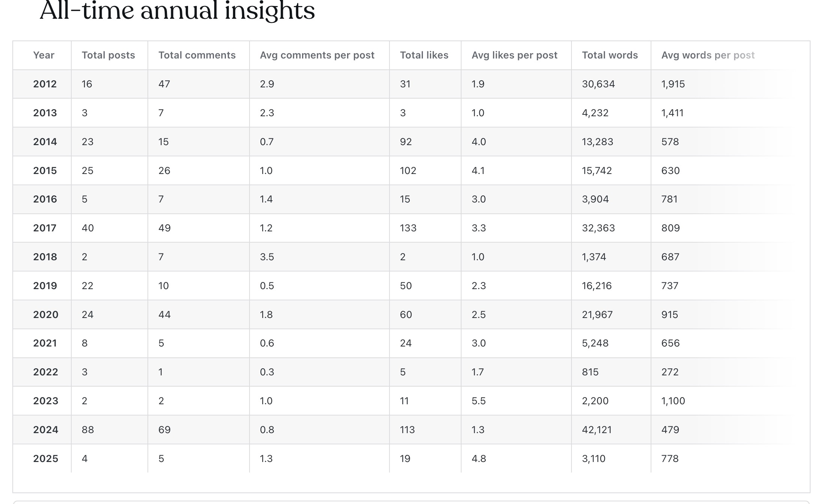818x504 pixels.
Task: Click the 2012 avg words value 1,915
Action: [x=673, y=84]
